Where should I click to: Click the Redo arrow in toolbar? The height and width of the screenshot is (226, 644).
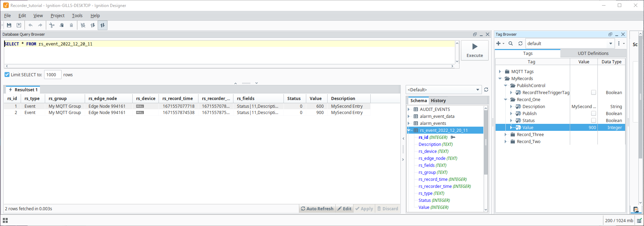click(x=40, y=25)
